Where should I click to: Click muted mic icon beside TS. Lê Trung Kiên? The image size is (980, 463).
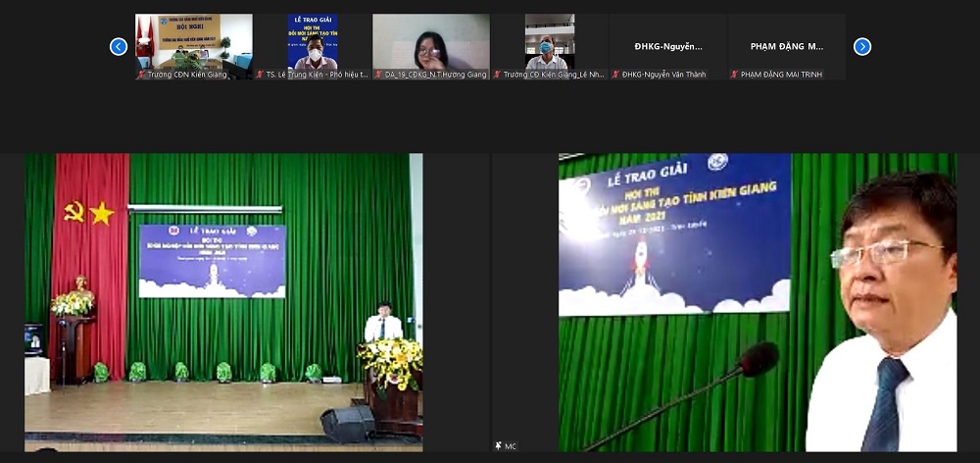260,75
